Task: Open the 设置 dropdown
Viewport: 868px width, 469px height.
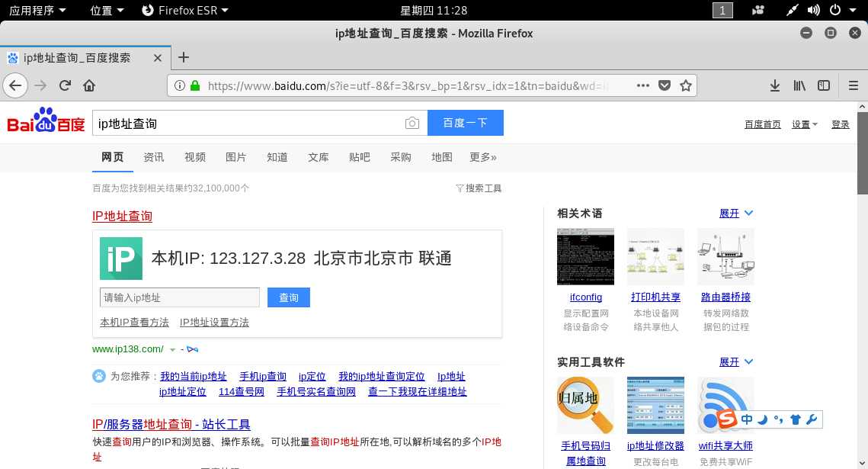Action: click(x=804, y=124)
